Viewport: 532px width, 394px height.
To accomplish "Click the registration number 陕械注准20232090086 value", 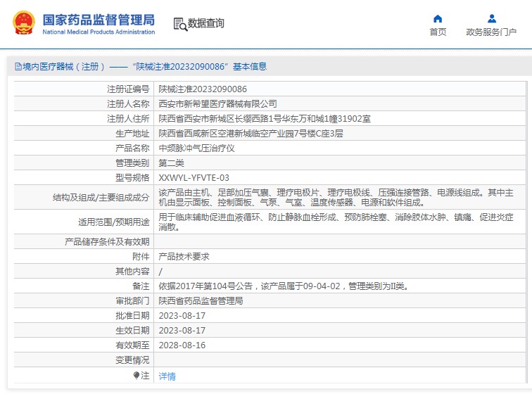I will [x=203, y=89].
